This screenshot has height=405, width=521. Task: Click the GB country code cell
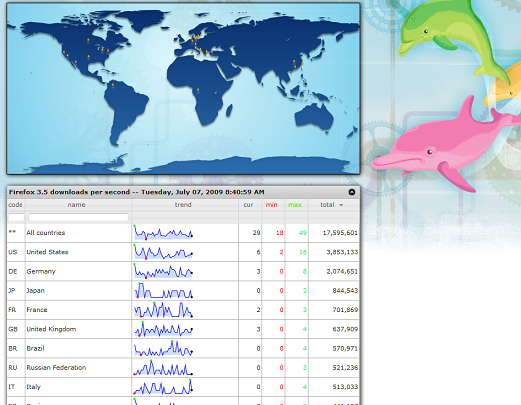tap(13, 329)
